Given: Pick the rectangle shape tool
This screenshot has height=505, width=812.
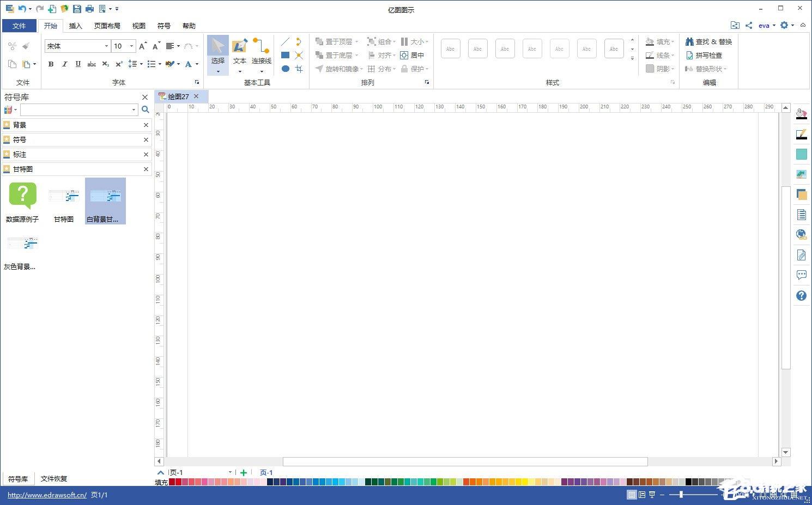Looking at the screenshot, I should [x=285, y=55].
